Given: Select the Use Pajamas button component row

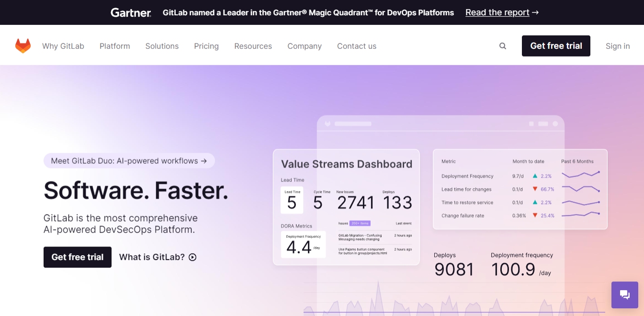Looking at the screenshot, I should [375, 251].
